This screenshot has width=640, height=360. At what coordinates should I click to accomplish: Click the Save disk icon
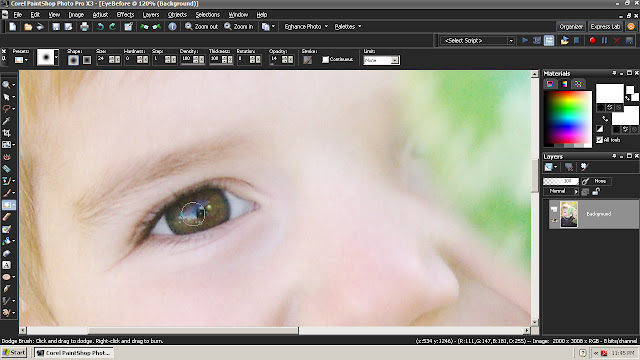click(x=56, y=27)
